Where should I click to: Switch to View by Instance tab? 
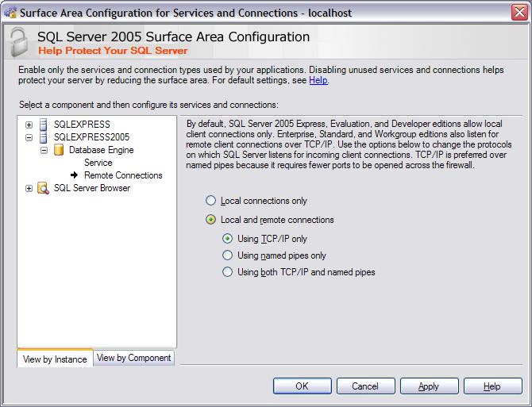pos(55,359)
